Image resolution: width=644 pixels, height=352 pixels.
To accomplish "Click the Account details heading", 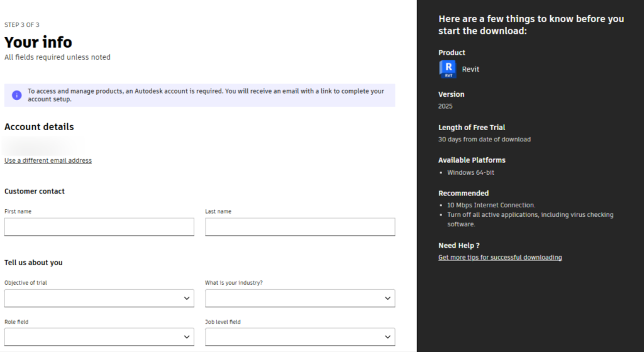I will point(39,127).
